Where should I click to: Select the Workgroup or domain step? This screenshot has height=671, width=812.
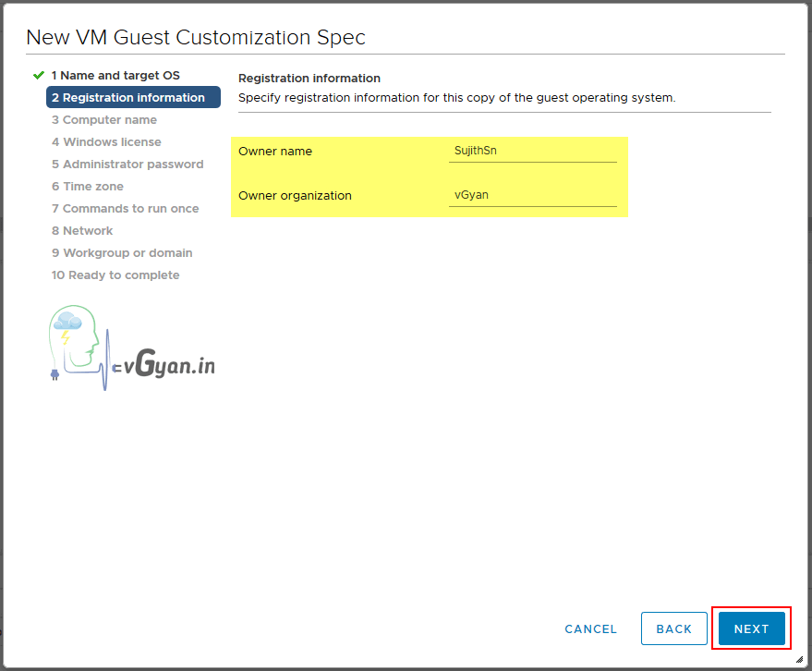[x=122, y=252]
